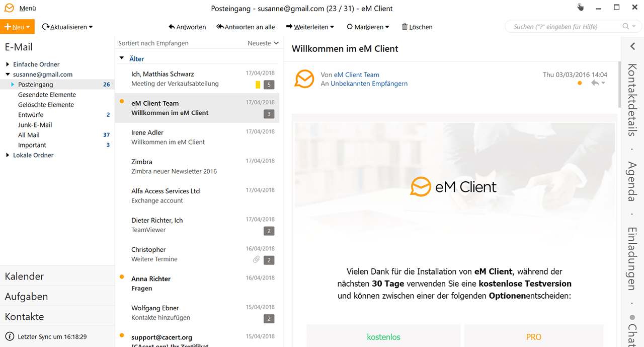Click reply arrow icon in message header
Screen dimensions: 644x347
[595, 83]
